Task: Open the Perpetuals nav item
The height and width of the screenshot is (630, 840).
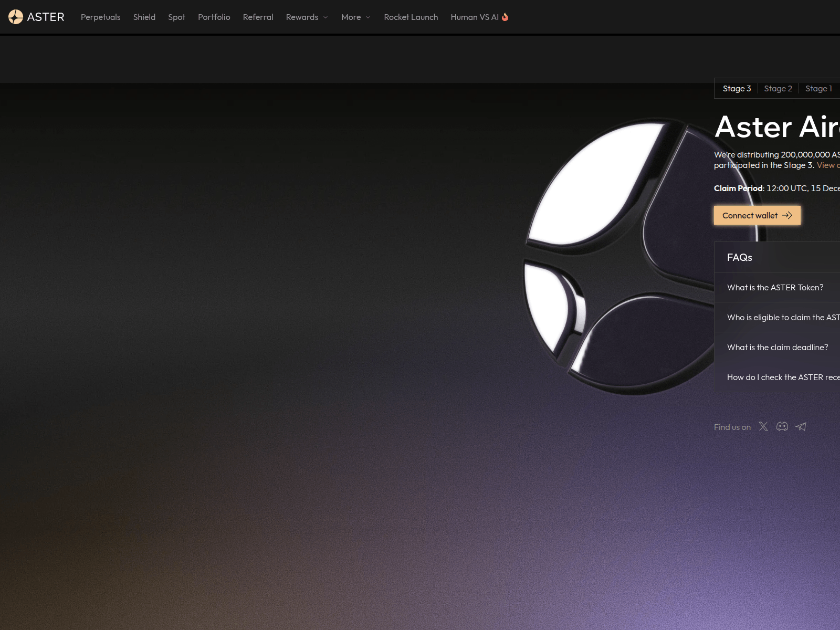Action: (x=101, y=17)
